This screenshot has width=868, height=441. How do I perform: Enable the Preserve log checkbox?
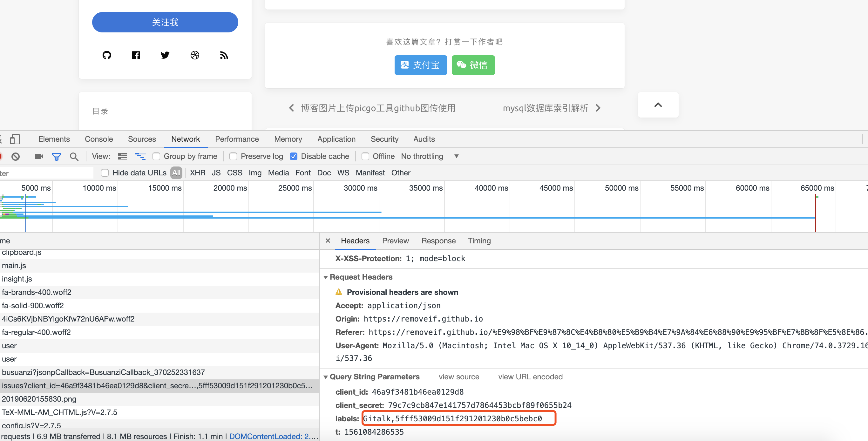(x=233, y=156)
